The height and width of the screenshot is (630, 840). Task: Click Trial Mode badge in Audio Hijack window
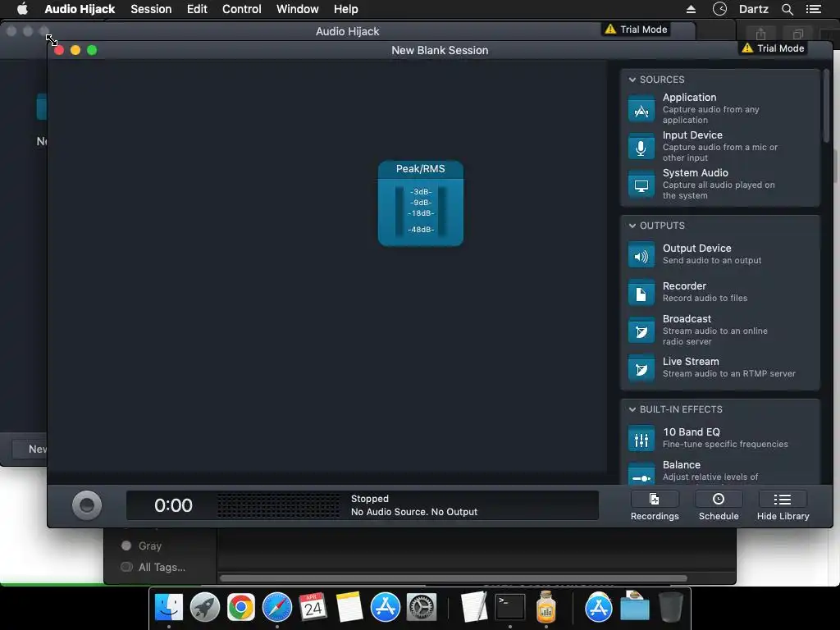pos(636,30)
